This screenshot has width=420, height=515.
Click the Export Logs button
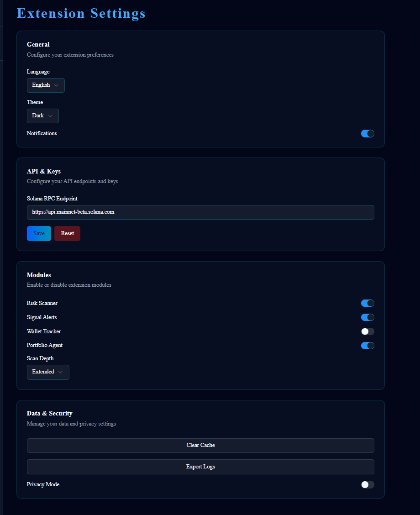click(200, 467)
